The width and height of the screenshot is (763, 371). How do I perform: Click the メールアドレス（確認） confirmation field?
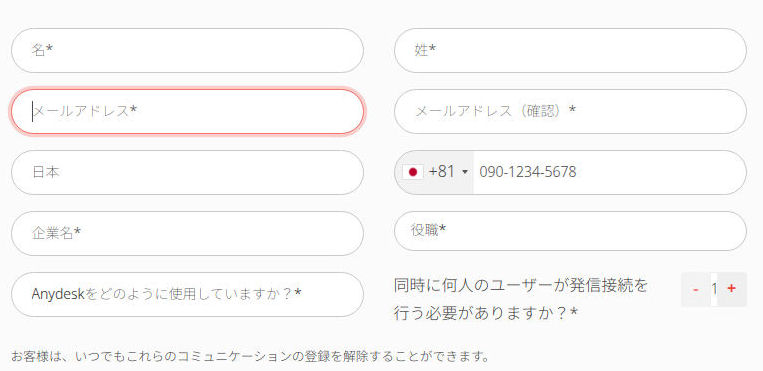[x=570, y=111]
